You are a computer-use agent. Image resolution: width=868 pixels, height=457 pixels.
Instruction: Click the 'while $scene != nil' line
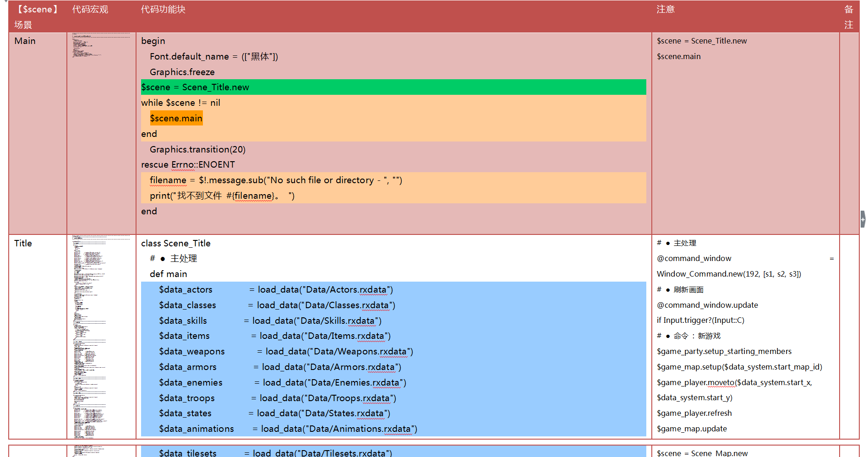[x=180, y=103]
